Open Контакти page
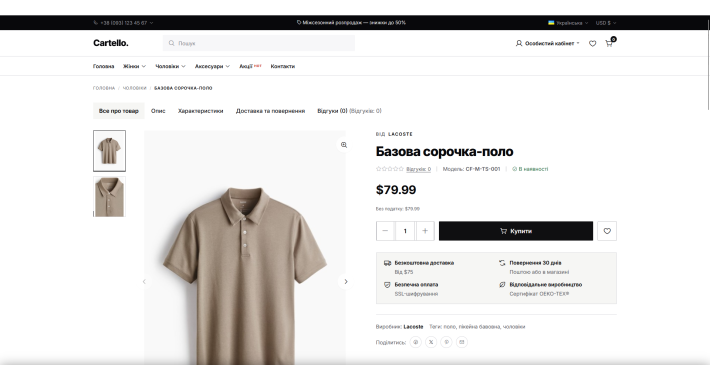This screenshot has width=710, height=380. tap(283, 67)
